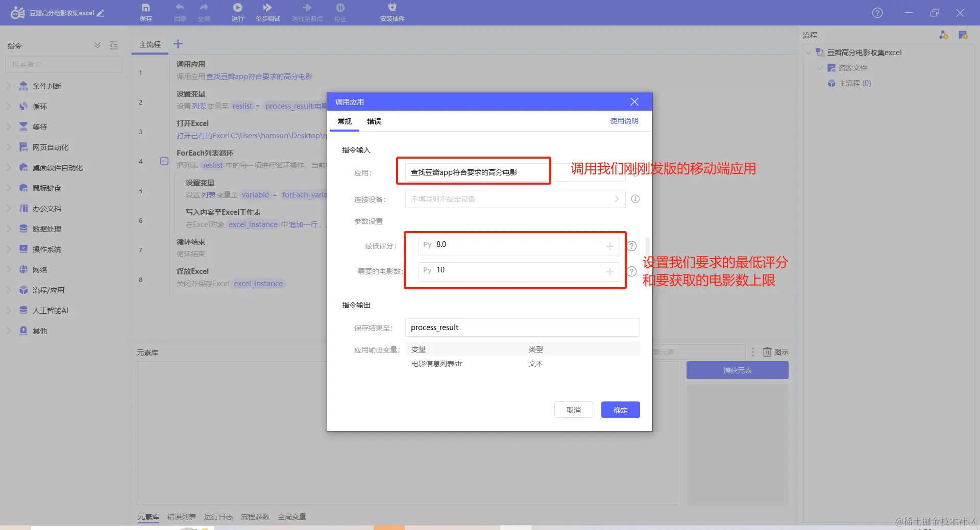Open the 运行日志 bottom tab
The width and height of the screenshot is (980, 530).
[218, 517]
